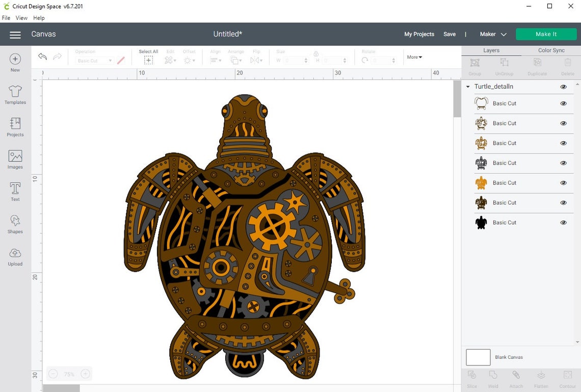Screen dimensions: 581x392
Task: Switch to the Color Sync tab
Action: pyautogui.click(x=551, y=50)
